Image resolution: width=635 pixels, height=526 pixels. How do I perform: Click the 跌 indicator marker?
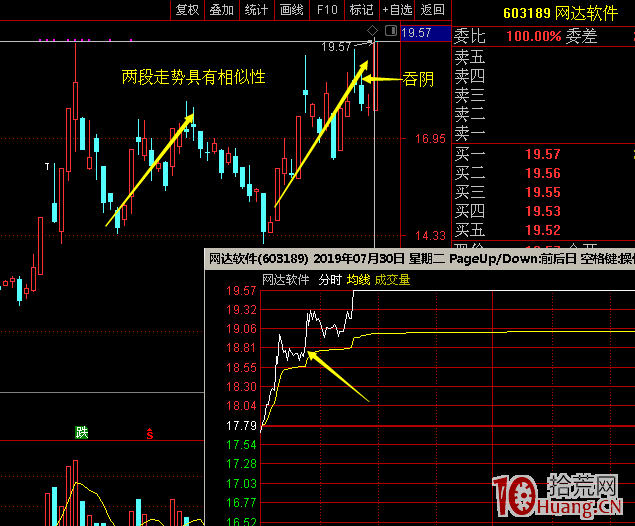(82, 432)
